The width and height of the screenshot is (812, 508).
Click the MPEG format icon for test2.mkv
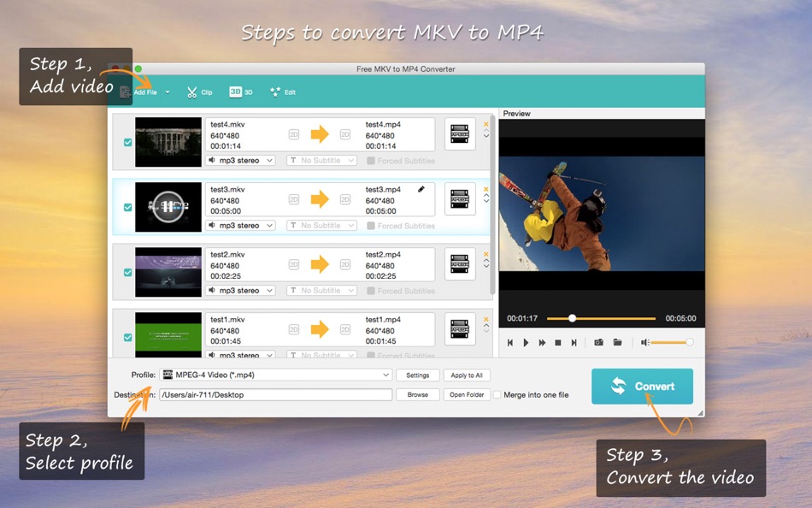[460, 264]
